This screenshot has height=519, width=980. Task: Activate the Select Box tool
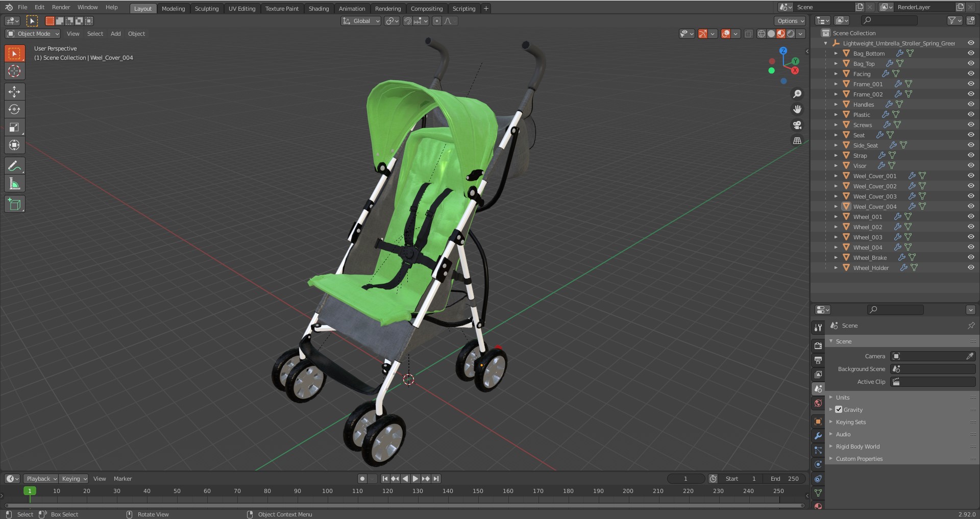14,54
